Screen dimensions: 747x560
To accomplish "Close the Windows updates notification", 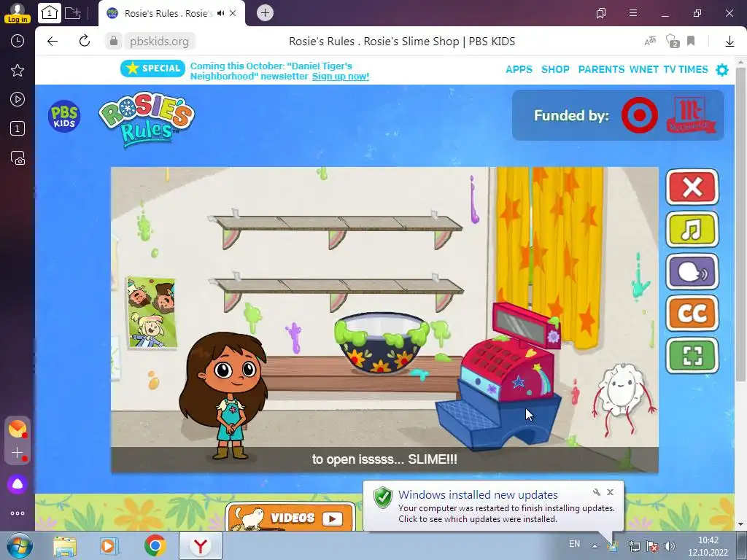I will 611,492.
